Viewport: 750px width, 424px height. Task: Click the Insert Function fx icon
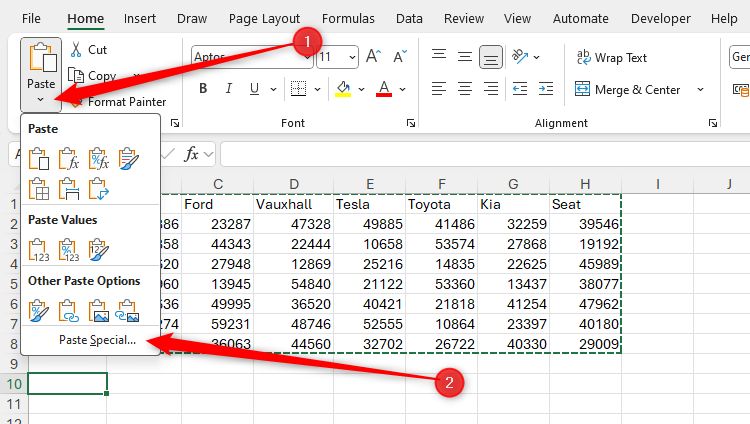coord(191,154)
